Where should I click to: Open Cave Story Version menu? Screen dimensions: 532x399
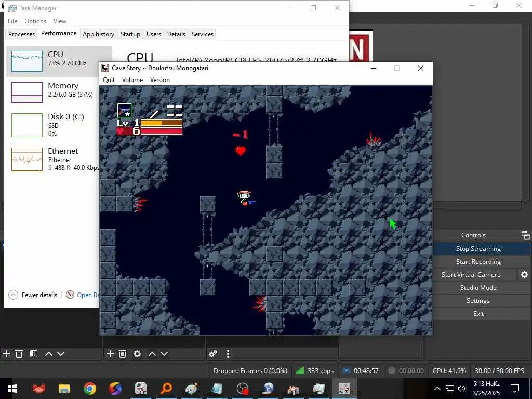pos(160,79)
